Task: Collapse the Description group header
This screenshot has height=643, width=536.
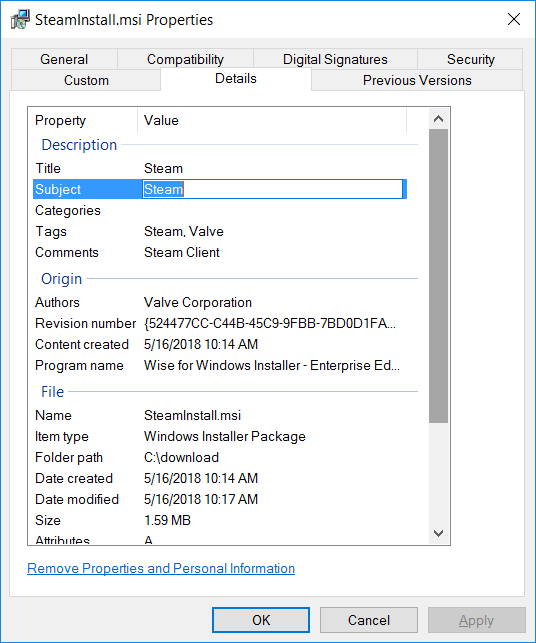Action: 79,145
